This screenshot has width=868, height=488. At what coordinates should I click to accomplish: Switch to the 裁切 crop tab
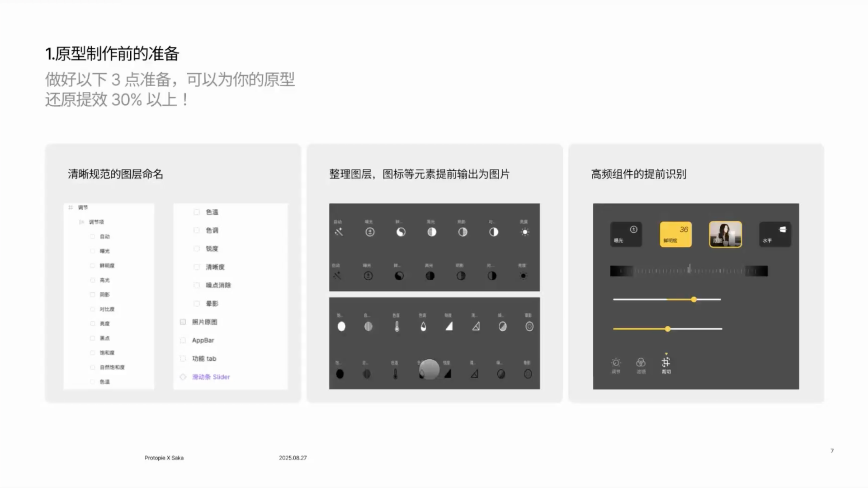(x=666, y=362)
